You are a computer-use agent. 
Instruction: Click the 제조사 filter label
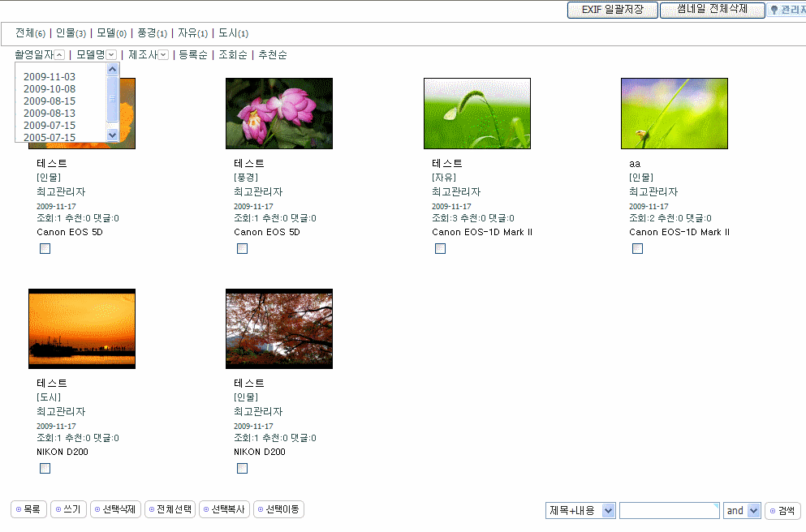(142, 55)
